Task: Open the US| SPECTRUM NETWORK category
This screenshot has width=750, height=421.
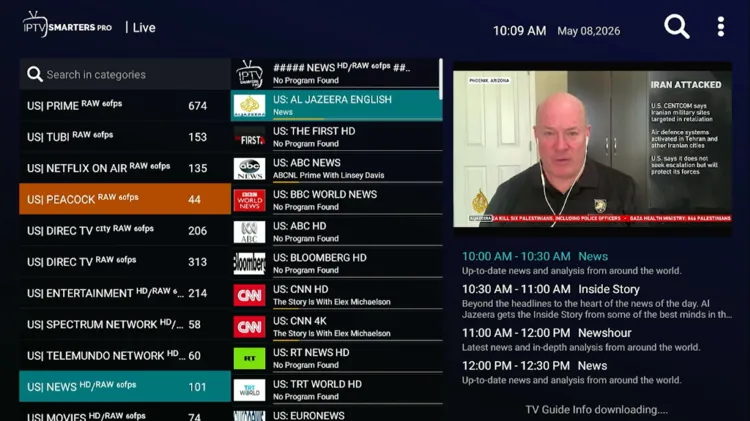Action: tap(125, 324)
